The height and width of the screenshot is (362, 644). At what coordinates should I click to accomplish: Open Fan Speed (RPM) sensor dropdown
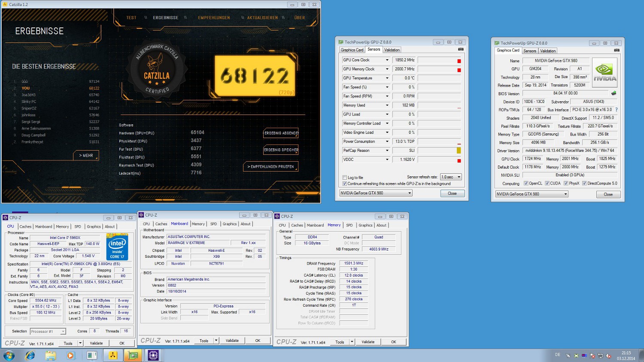pos(387,96)
